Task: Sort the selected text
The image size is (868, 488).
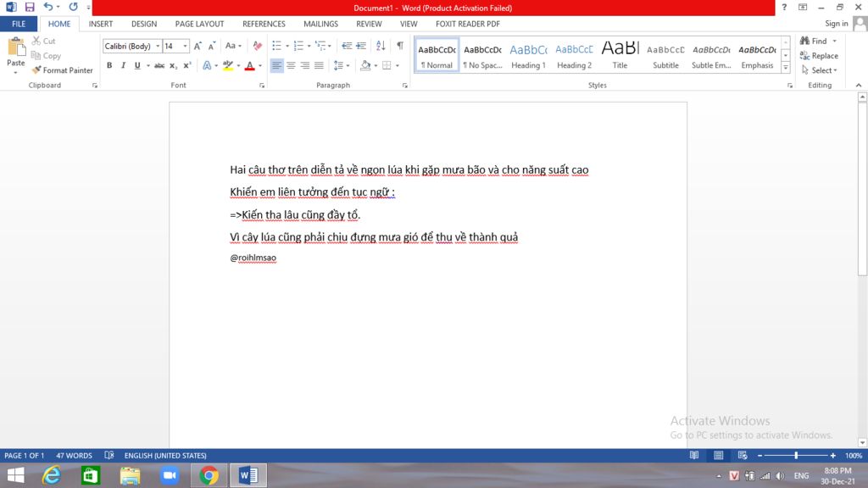Action: pos(381,46)
